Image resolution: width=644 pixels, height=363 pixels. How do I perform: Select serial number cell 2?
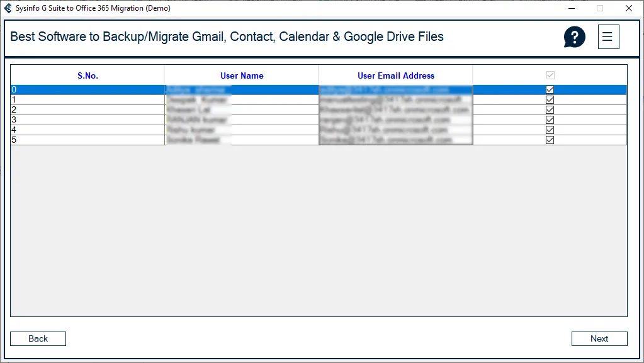pos(88,109)
